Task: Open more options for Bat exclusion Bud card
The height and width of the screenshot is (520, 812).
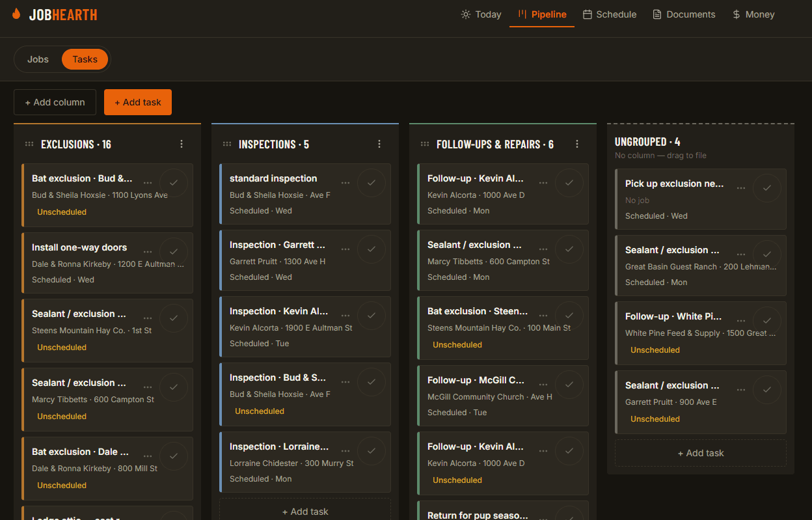Action: (x=148, y=183)
